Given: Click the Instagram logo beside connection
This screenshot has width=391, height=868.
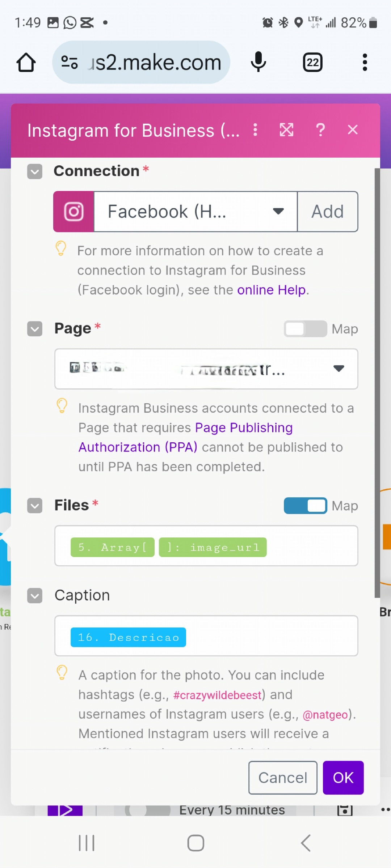Looking at the screenshot, I should (x=74, y=212).
